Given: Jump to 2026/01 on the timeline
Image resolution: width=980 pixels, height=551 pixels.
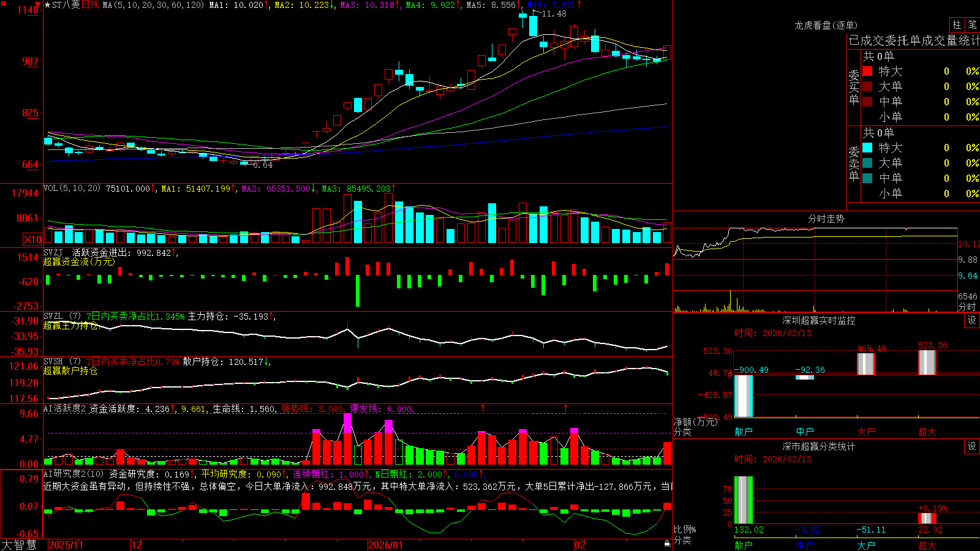Looking at the screenshot, I should pos(385,545).
